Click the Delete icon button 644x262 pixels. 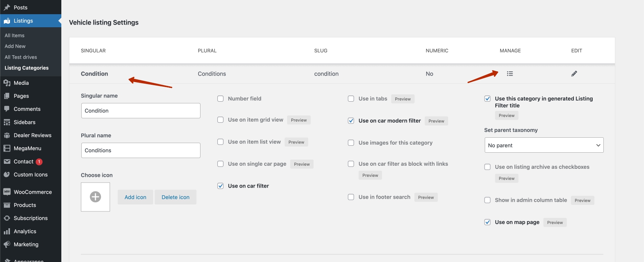tap(175, 197)
